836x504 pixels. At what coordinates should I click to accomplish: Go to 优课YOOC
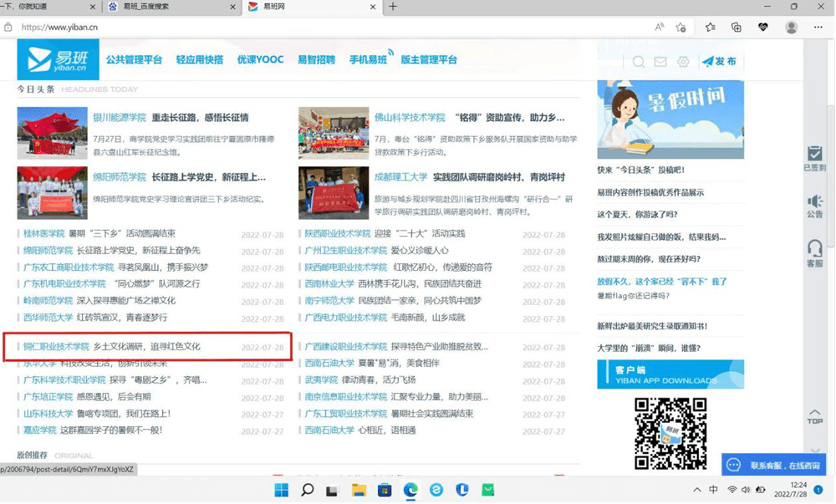pos(260,59)
